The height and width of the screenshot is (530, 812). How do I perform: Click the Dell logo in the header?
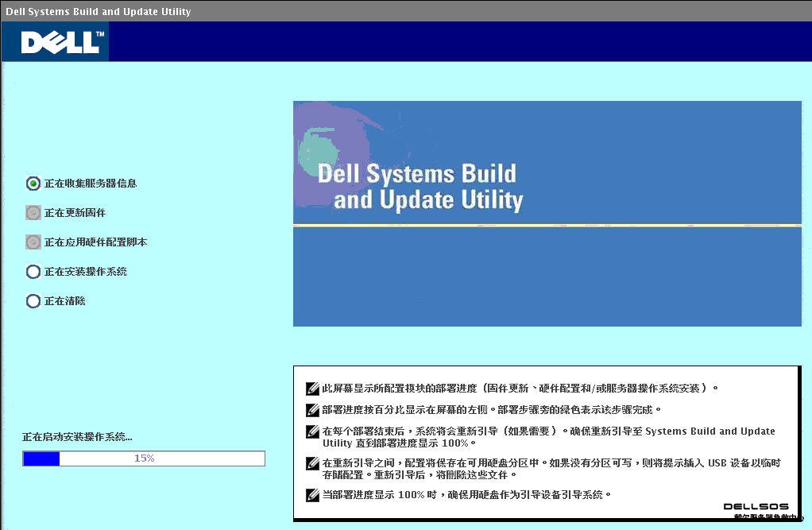point(63,42)
